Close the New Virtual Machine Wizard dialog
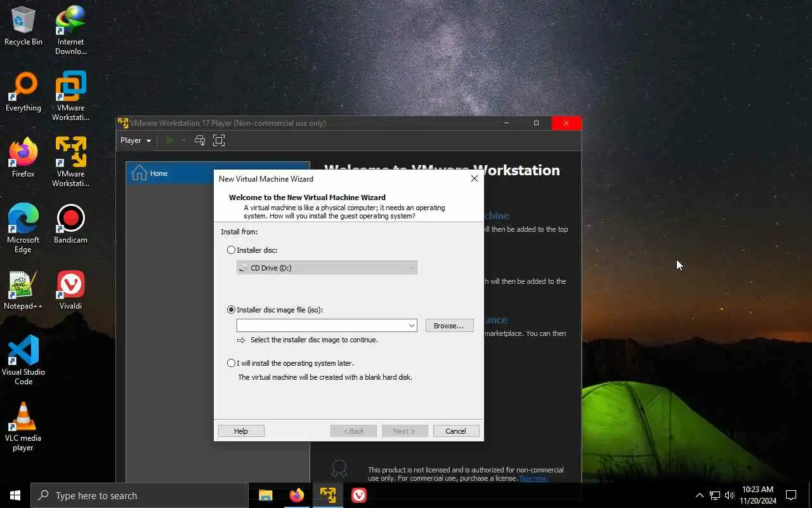Image resolution: width=812 pixels, height=508 pixels. [474, 178]
